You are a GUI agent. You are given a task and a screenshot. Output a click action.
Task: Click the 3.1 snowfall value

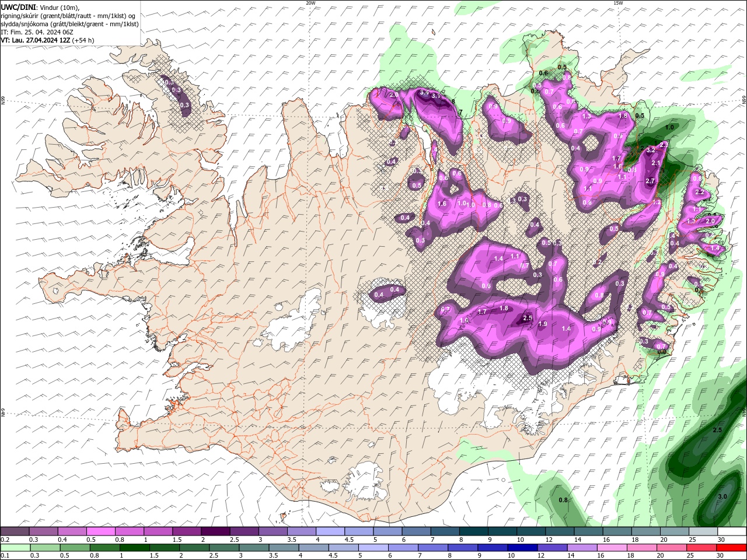pos(435,96)
